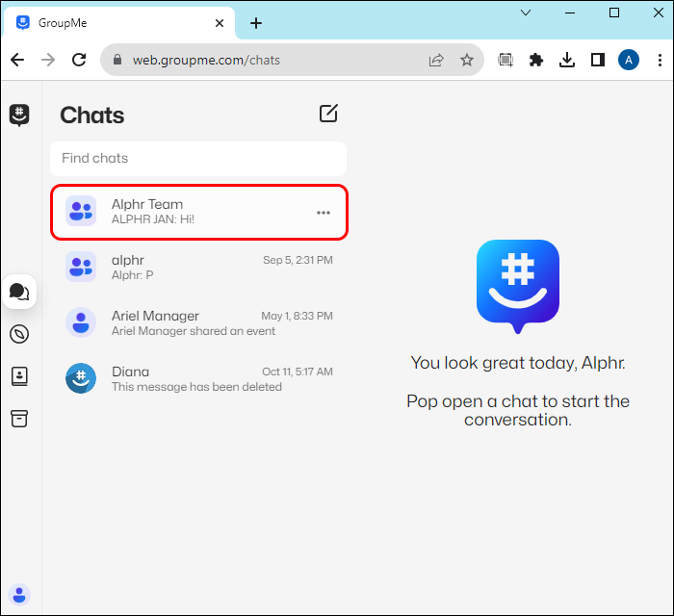
Task: Click 'Ariel Manager shared an event' preview
Action: pyautogui.click(x=194, y=331)
